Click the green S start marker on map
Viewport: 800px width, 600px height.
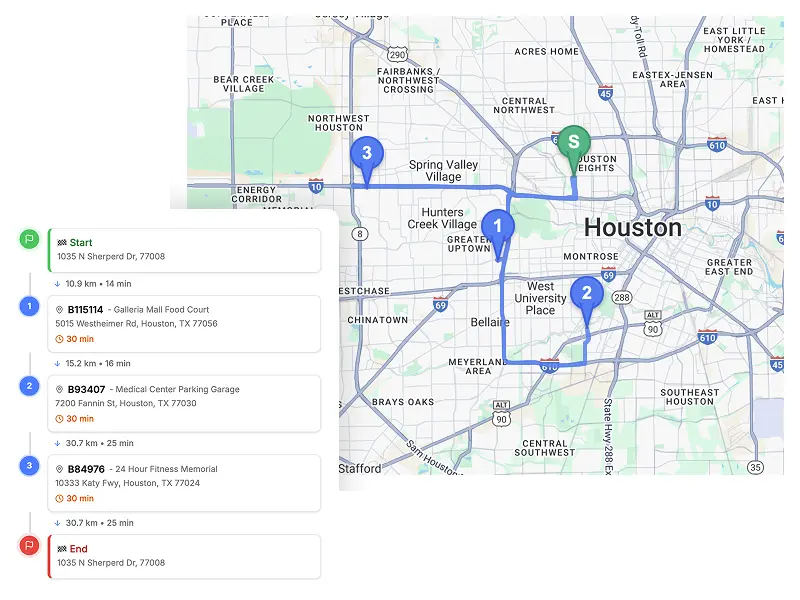(x=573, y=142)
